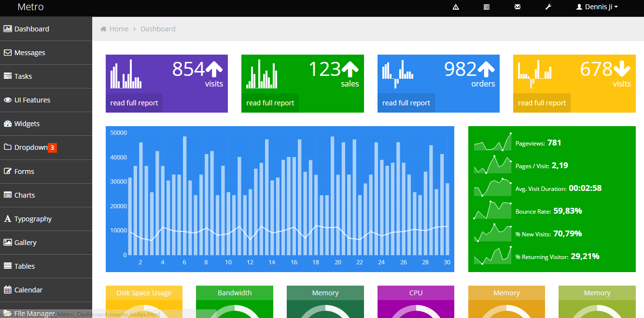Read full report in purple visits tile
The image size is (644, 318).
point(134,103)
